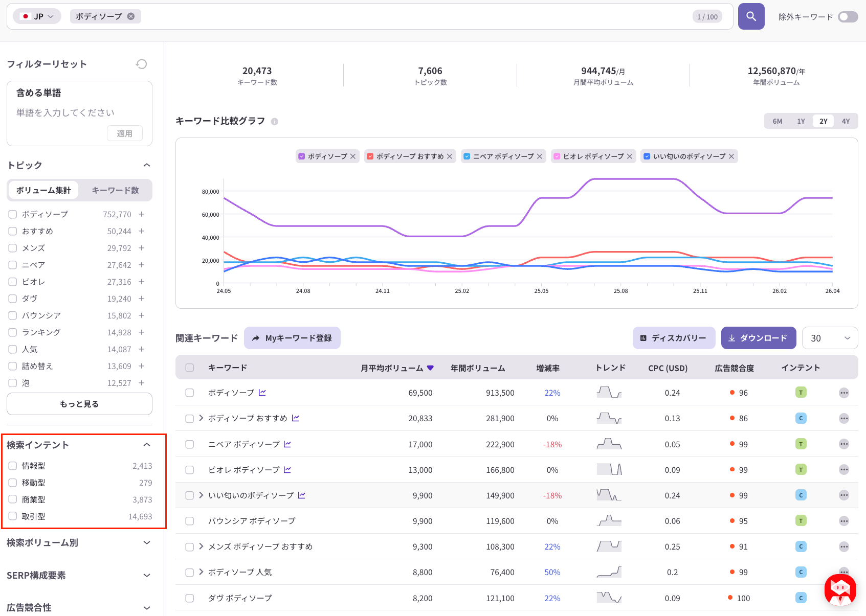Switch to キーワード数 topic tab

(x=116, y=190)
